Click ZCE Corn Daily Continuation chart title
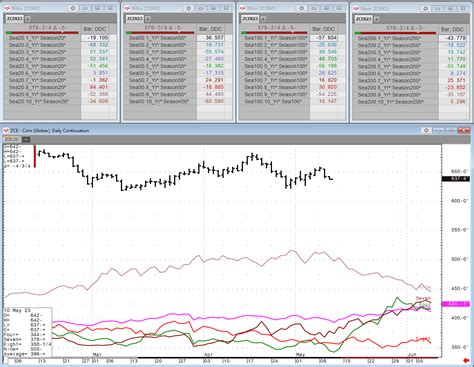This screenshot has height=367, width=474. (50, 130)
